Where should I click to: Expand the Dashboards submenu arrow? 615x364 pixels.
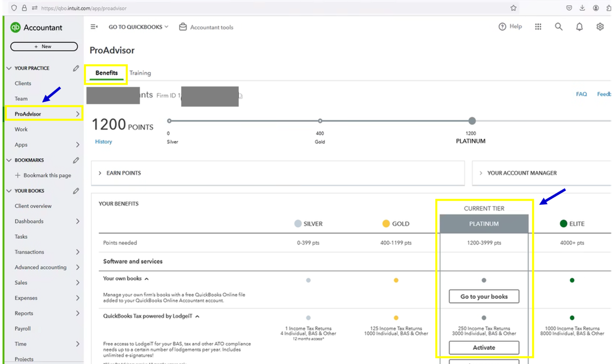(78, 221)
